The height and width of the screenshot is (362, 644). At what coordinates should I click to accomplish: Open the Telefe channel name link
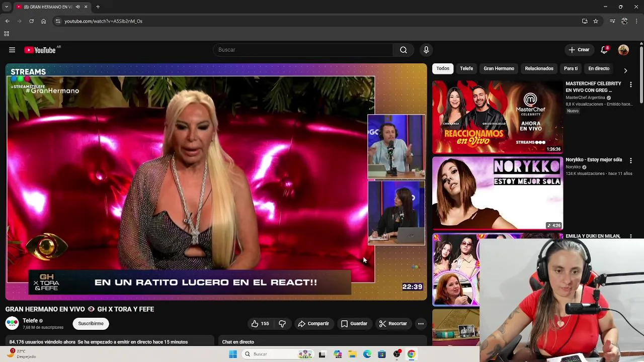30,321
